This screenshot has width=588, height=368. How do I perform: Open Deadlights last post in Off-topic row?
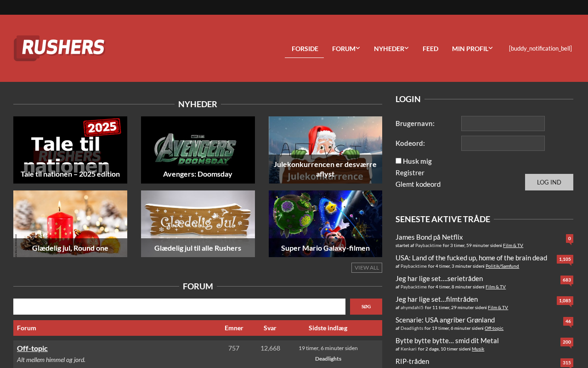pyautogui.click(x=328, y=359)
